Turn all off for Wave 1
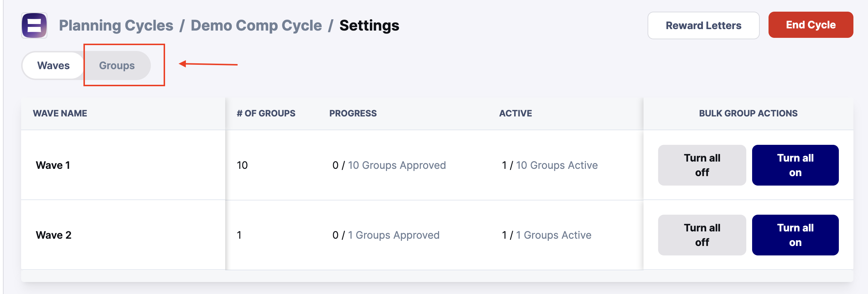This screenshot has width=868, height=294. point(702,165)
